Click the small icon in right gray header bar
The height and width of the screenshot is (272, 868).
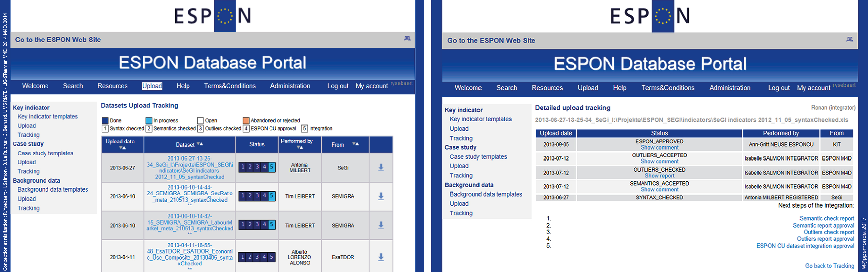(849, 39)
